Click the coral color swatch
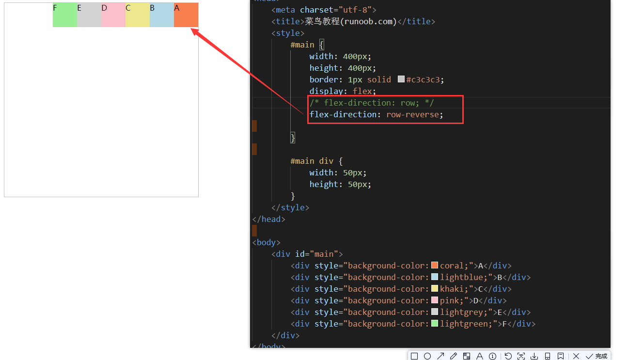Viewport: 644px width, 360px height. pyautogui.click(x=435, y=265)
